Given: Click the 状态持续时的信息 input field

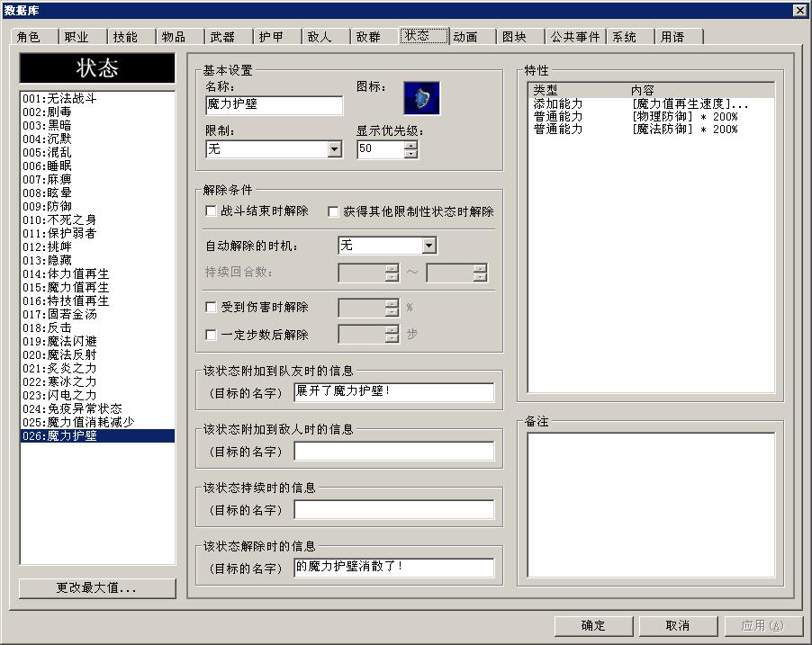Looking at the screenshot, I should (x=393, y=509).
